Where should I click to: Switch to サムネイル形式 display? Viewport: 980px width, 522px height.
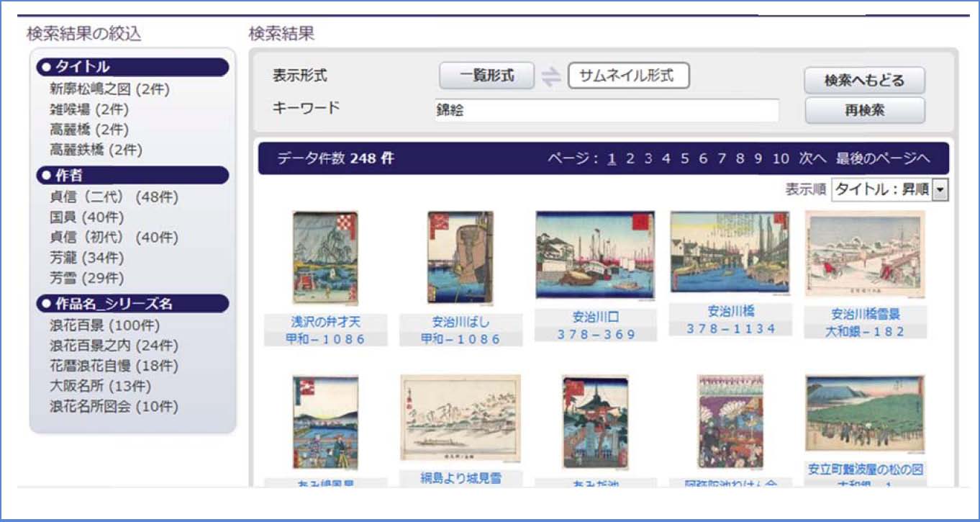pyautogui.click(x=628, y=76)
